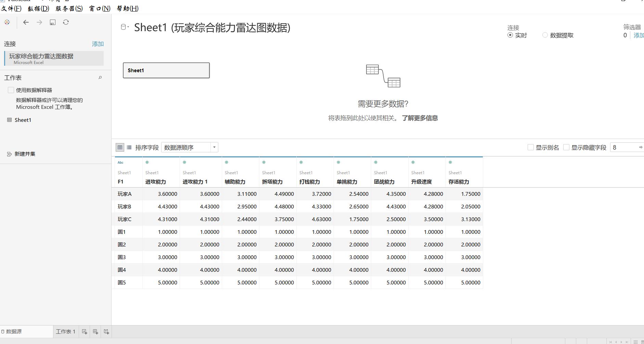Select Sheet1 in the 工作表 list
644x344 pixels.
tap(23, 120)
